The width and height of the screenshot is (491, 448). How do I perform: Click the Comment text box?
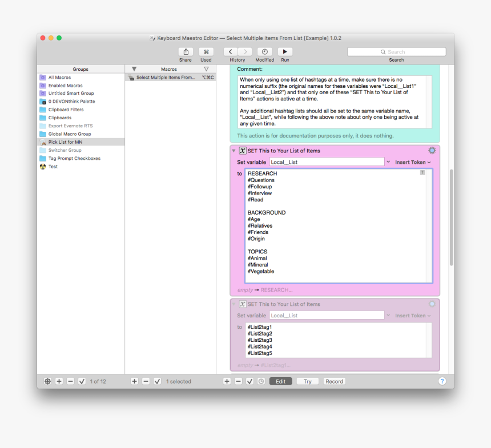(335, 102)
